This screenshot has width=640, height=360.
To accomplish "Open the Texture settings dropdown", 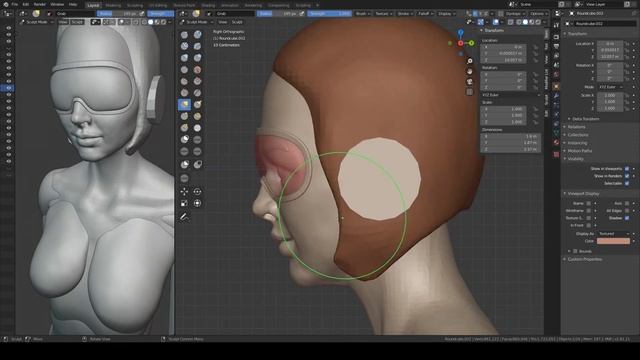I will point(384,13).
